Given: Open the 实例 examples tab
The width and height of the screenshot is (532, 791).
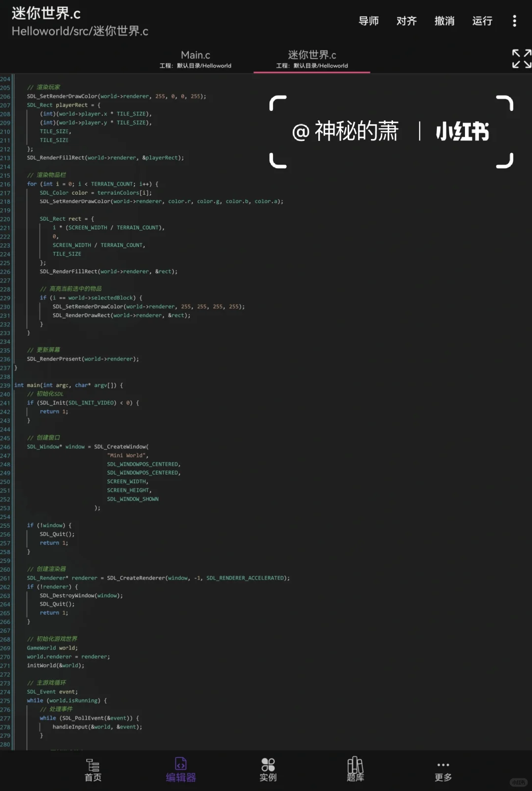Looking at the screenshot, I should [268, 770].
